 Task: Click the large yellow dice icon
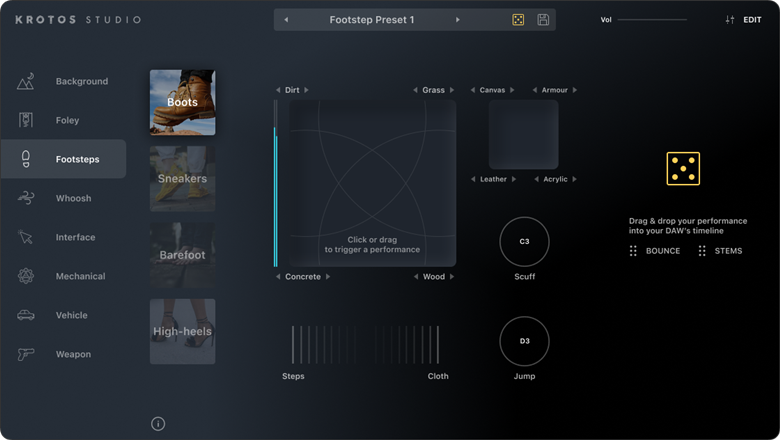683,169
